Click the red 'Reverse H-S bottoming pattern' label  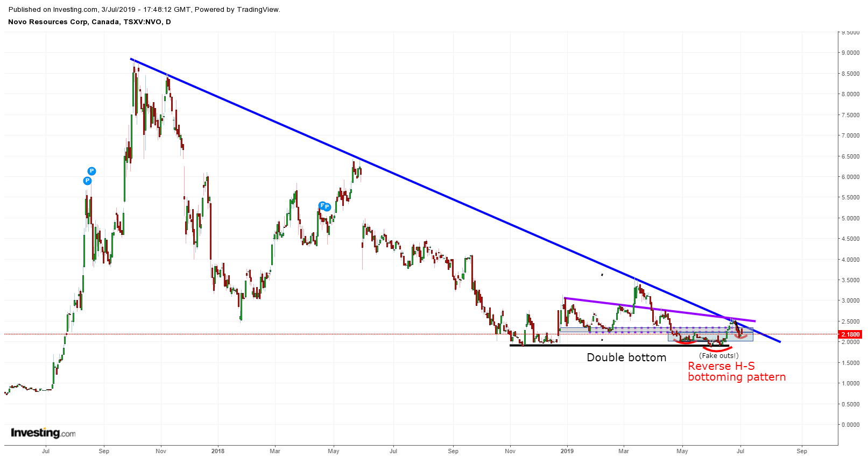pyautogui.click(x=737, y=371)
